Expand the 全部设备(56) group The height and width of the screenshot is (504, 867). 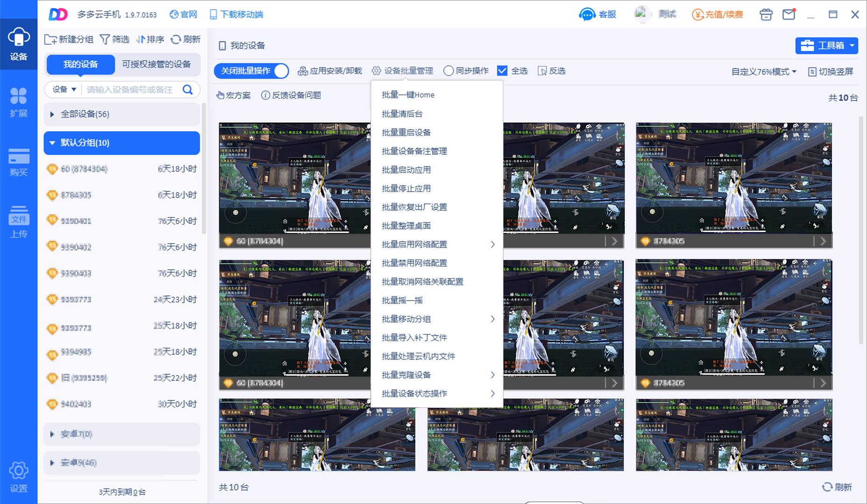122,114
